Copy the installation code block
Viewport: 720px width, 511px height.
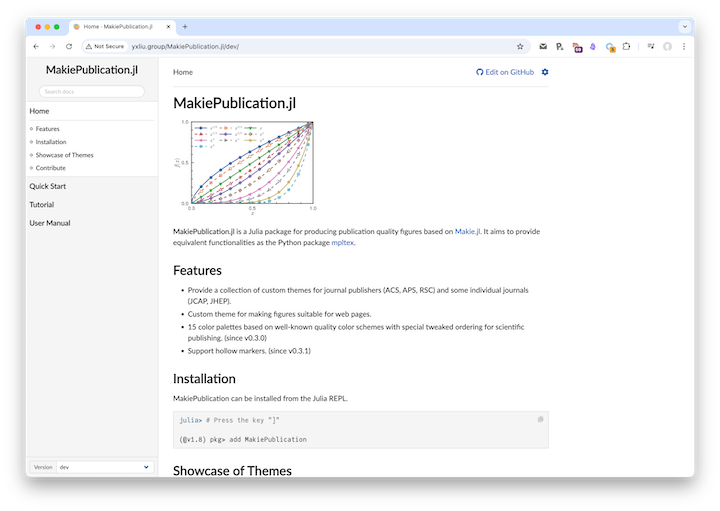pyautogui.click(x=540, y=419)
